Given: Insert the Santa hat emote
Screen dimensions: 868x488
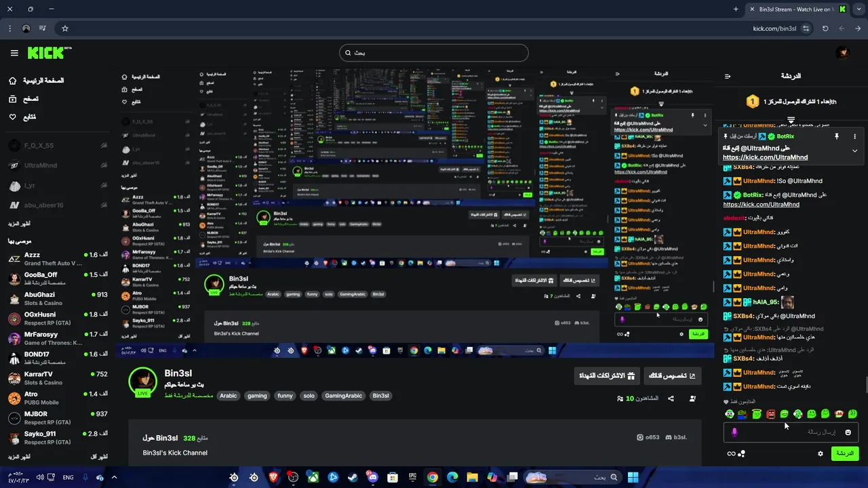Looking at the screenshot, I should pyautogui.click(x=839, y=414).
